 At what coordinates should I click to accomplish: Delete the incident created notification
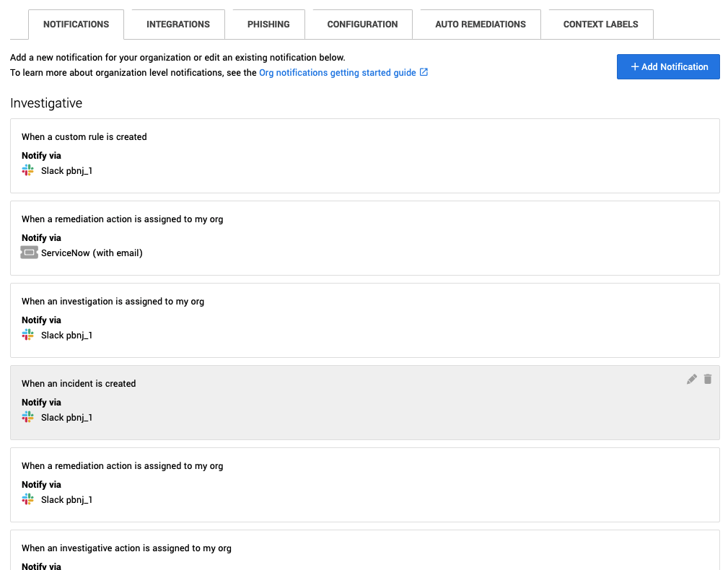pyautogui.click(x=707, y=378)
